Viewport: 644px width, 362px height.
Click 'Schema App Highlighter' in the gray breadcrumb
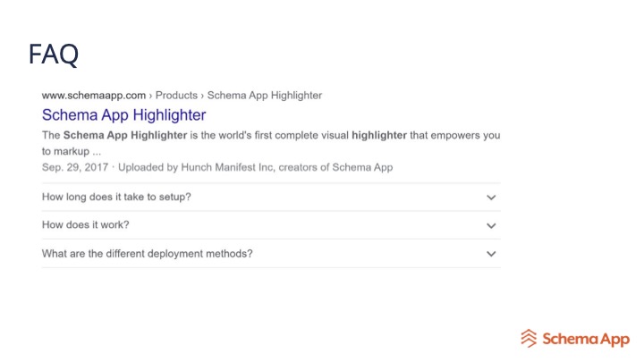(x=265, y=95)
